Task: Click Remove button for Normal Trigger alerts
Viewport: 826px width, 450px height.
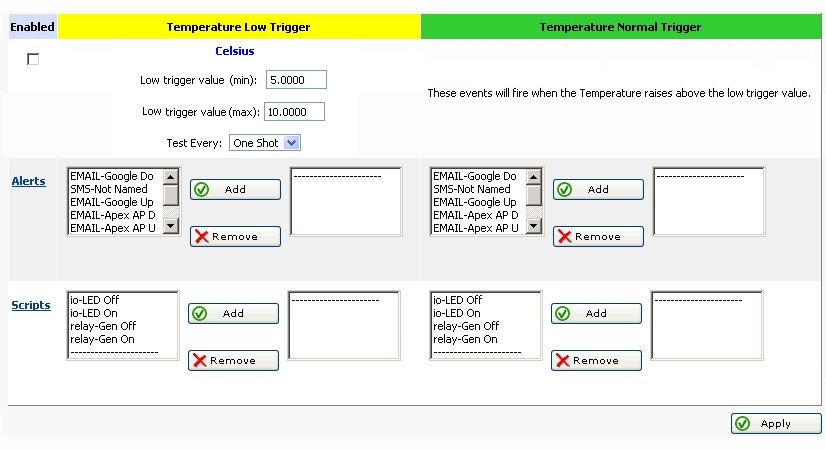Action: 598,237
